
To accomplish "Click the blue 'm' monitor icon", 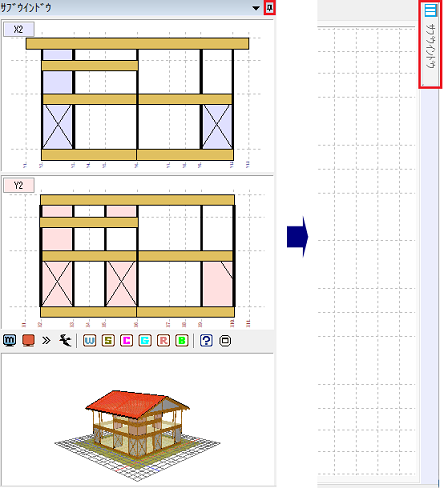I will coord(9,340).
